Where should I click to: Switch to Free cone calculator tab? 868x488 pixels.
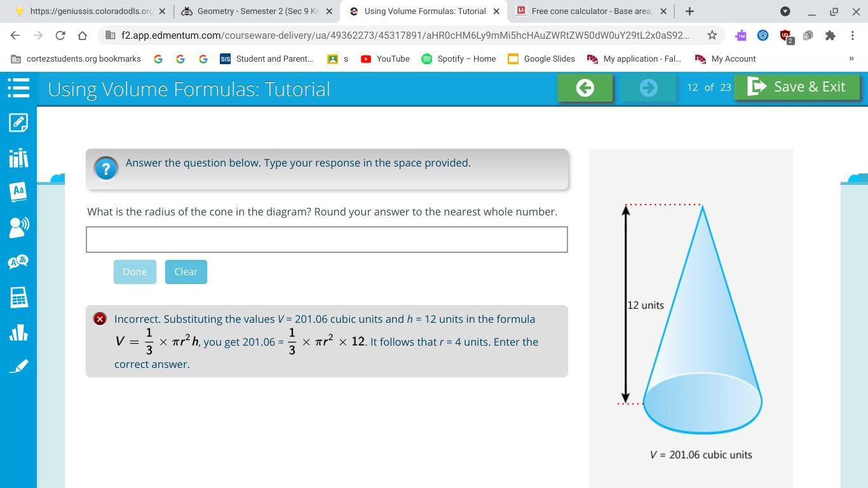591,11
